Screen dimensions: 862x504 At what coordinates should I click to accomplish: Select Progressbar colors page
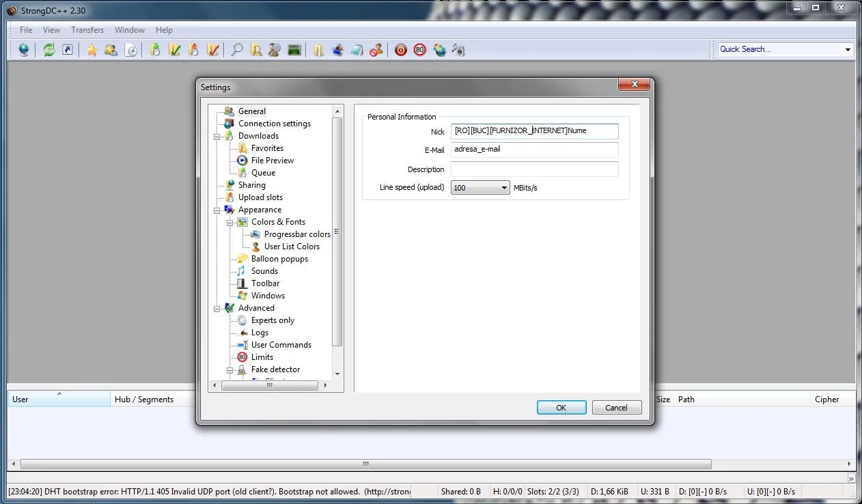[297, 234]
